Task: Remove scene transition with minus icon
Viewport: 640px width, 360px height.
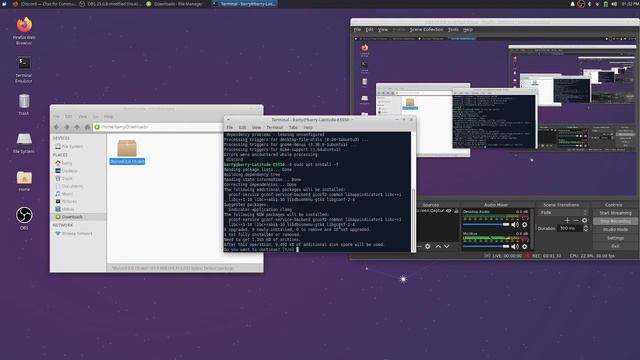Action: coord(576,220)
